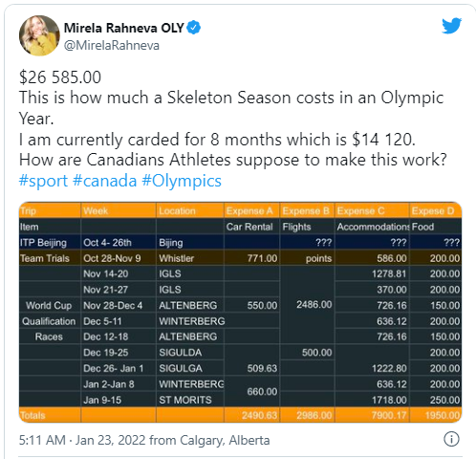
Task: Click the Expense A column header in image
Action: click(x=251, y=210)
